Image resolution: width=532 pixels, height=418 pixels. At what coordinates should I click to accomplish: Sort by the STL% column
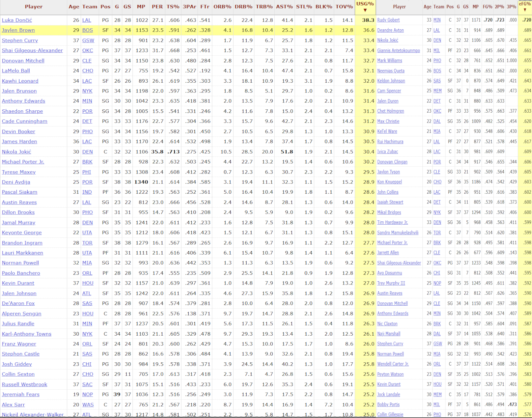[x=304, y=7]
